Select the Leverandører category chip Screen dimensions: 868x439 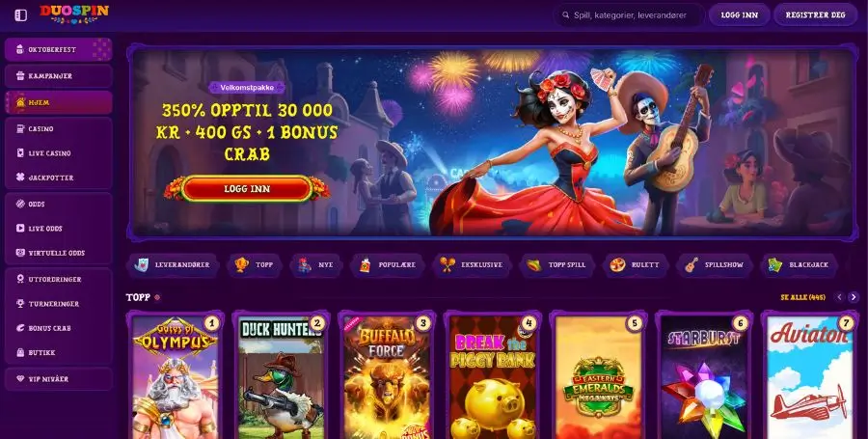(x=173, y=264)
